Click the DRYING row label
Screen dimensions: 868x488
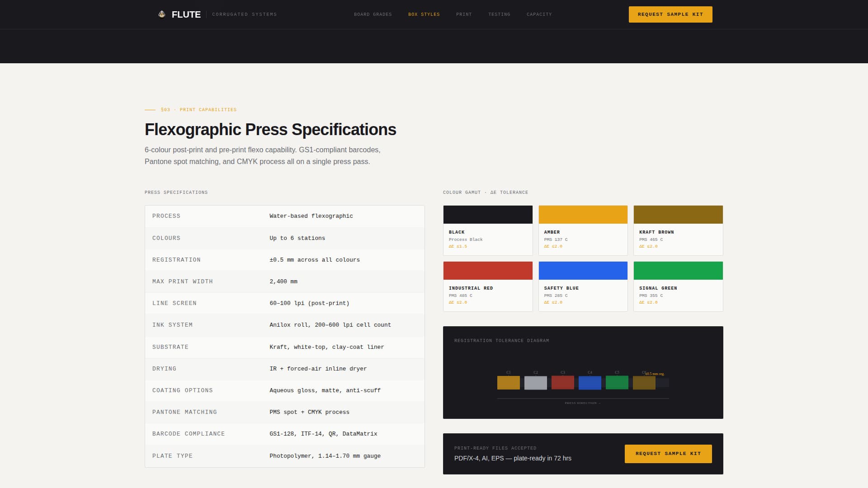coord(164,369)
